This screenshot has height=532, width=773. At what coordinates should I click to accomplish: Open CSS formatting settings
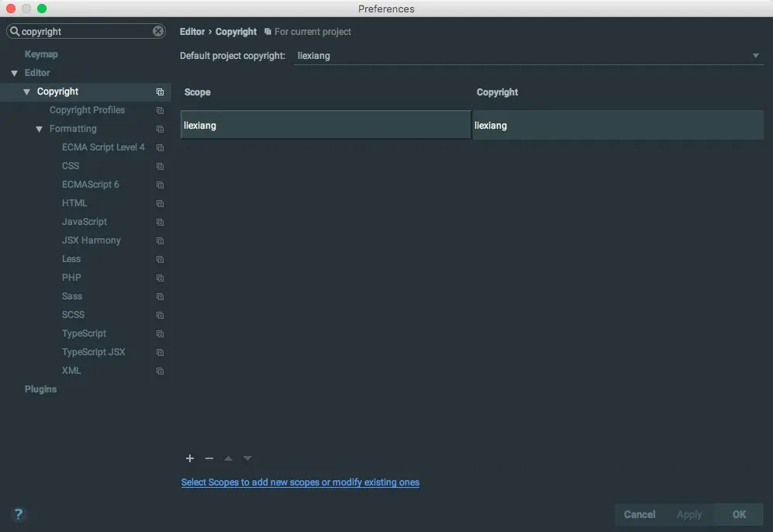point(71,166)
